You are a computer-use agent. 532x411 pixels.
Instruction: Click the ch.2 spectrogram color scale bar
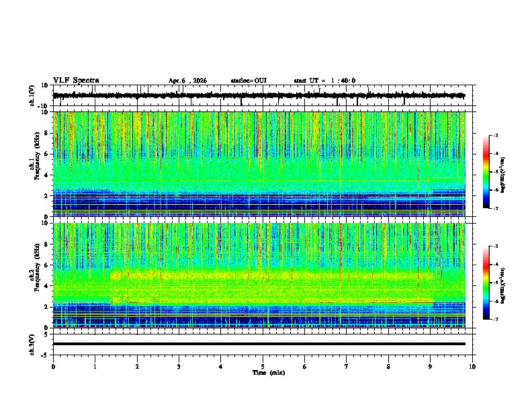pyautogui.click(x=486, y=283)
